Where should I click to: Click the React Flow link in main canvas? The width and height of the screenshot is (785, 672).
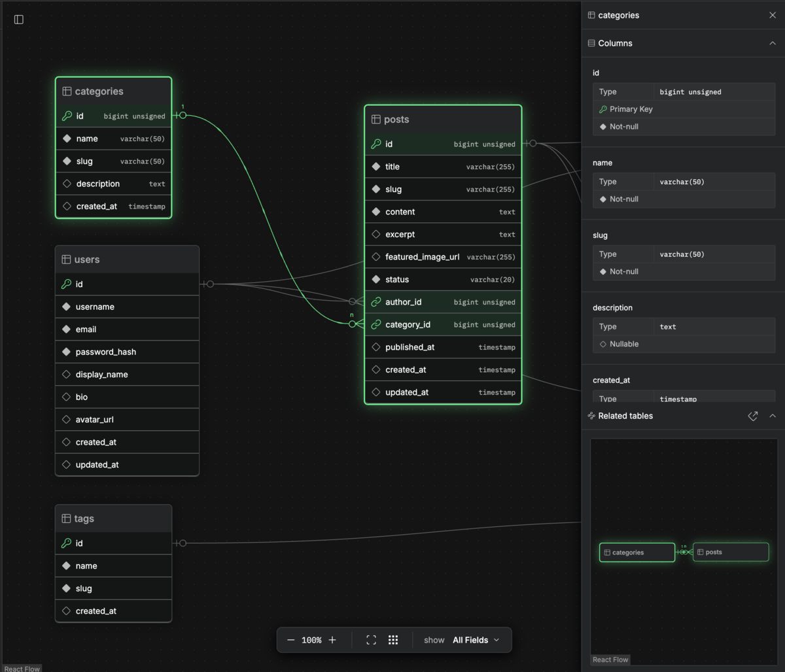22,668
